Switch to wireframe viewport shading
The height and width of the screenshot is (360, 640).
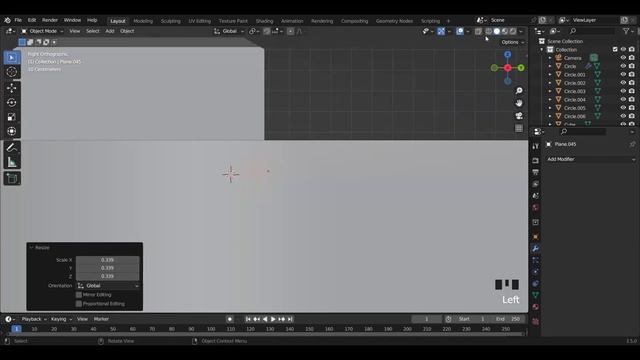489,31
